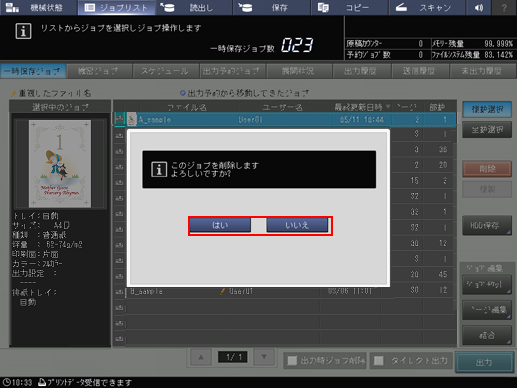This screenshot has height=388, width=517.
Task: Open help with the question mark icon
Action: [x=504, y=7]
